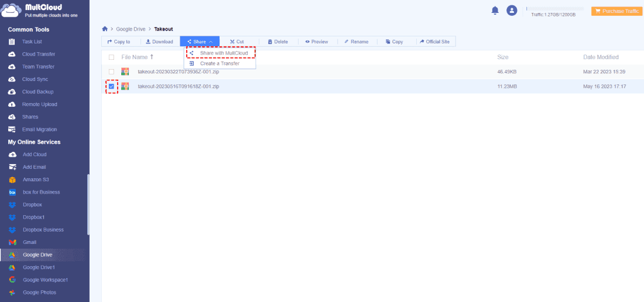Collapse the Share dropdown
The width and height of the screenshot is (644, 302).
tap(200, 42)
